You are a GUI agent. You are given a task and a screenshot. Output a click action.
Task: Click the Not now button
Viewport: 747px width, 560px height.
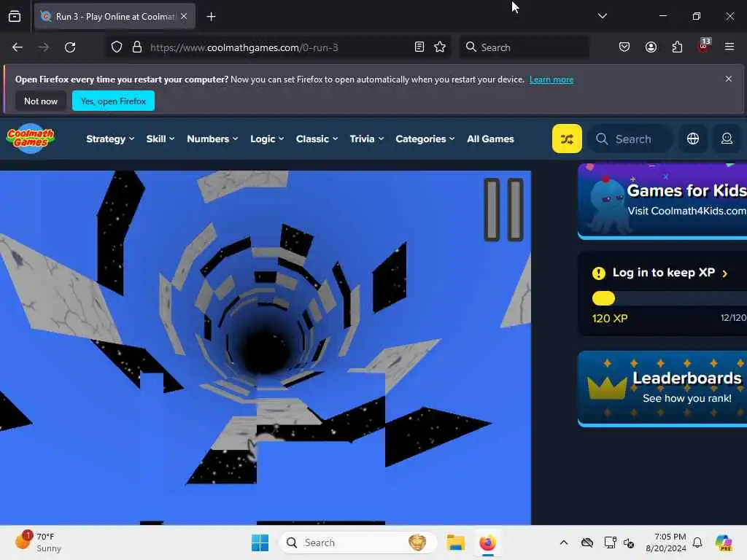tap(41, 101)
